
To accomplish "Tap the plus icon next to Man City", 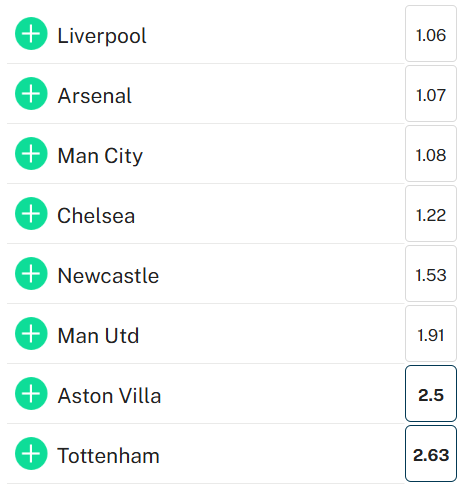I will click(x=31, y=154).
